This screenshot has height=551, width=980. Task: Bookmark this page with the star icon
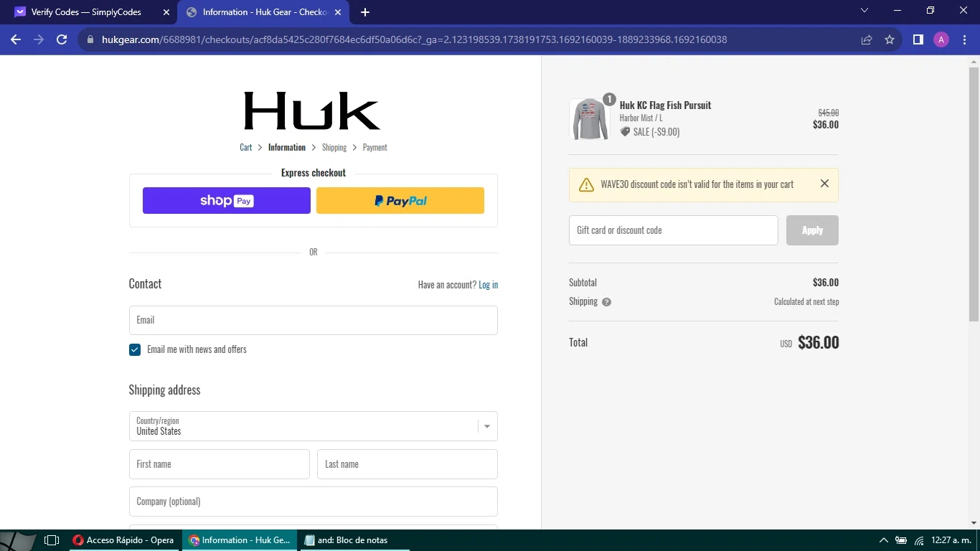890,39
